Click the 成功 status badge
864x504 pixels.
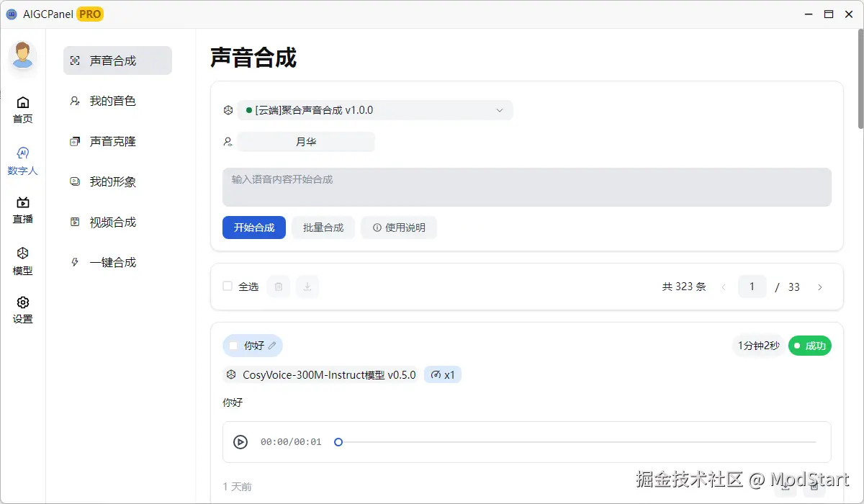click(x=810, y=346)
